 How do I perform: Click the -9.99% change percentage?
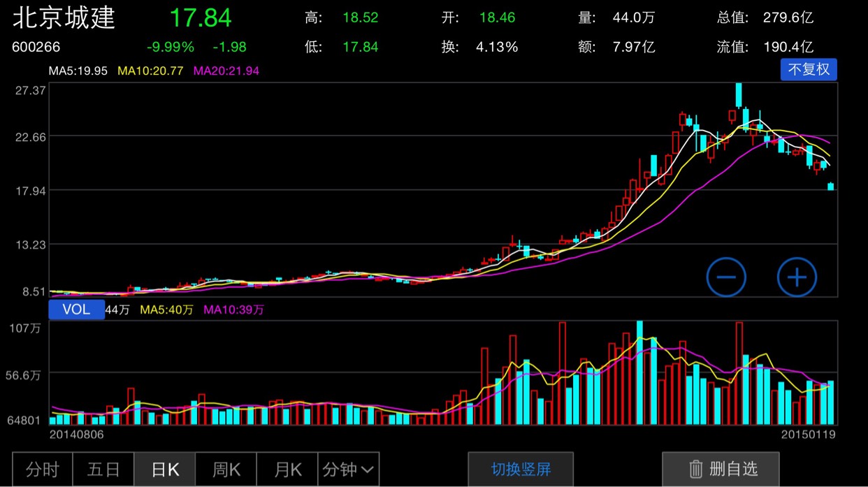(x=171, y=48)
